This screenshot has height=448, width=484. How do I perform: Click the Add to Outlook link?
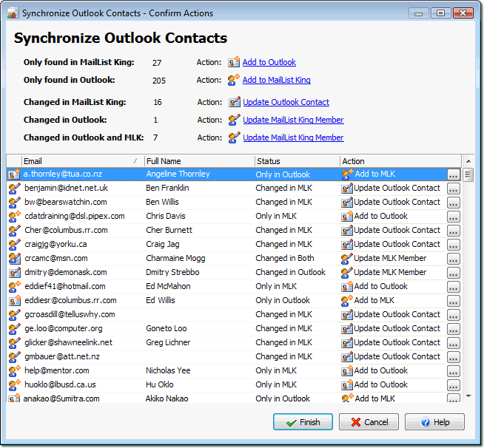click(269, 62)
